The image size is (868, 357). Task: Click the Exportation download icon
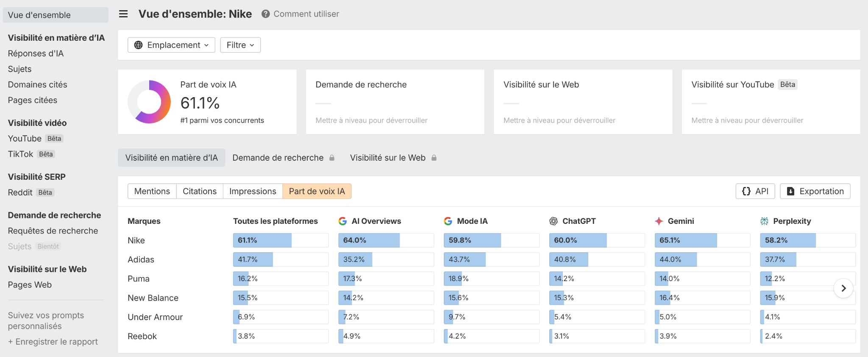pyautogui.click(x=790, y=191)
